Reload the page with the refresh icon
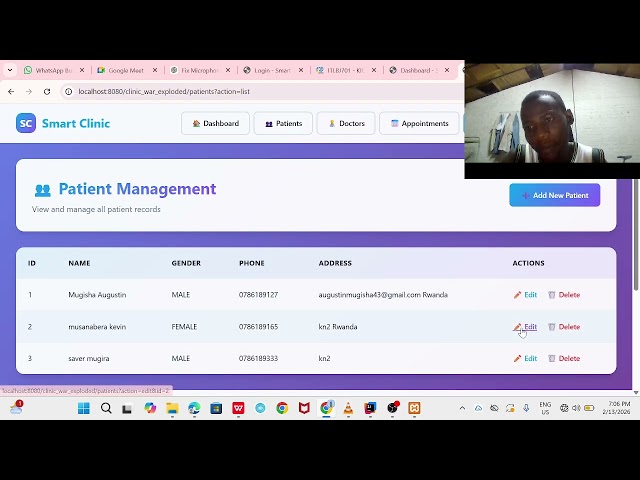Viewport: 640px width, 480px height. (x=47, y=91)
